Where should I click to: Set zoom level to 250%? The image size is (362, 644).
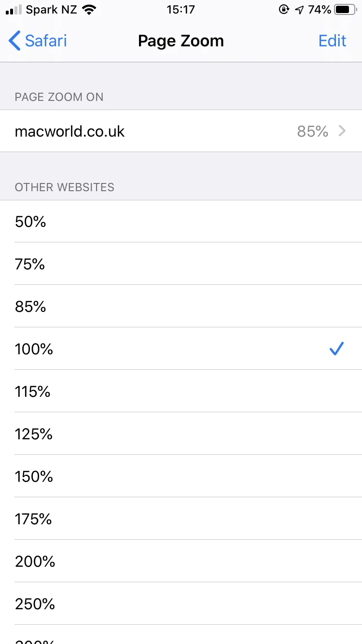(181, 604)
